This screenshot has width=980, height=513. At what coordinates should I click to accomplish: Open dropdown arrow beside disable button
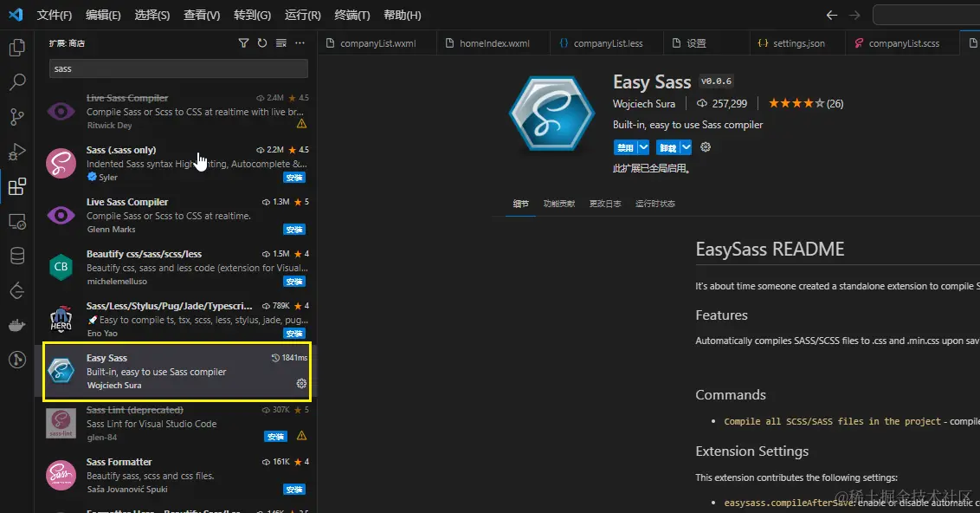(643, 147)
